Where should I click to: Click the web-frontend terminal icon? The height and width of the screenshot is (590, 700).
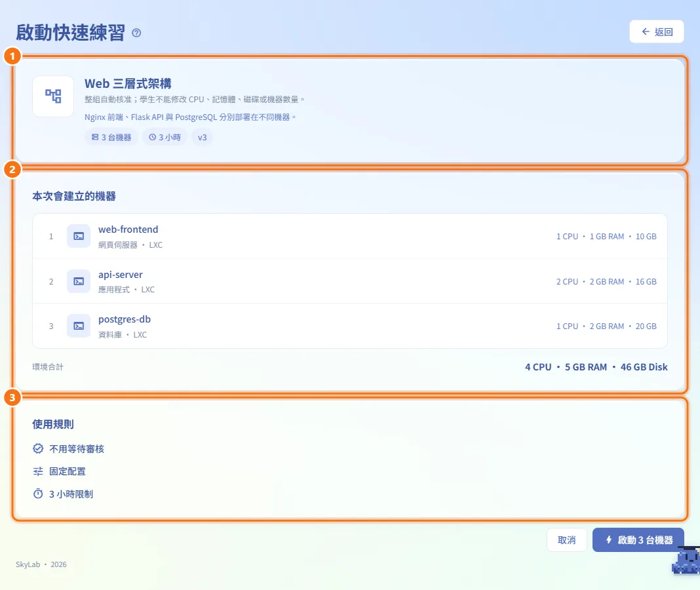79,236
